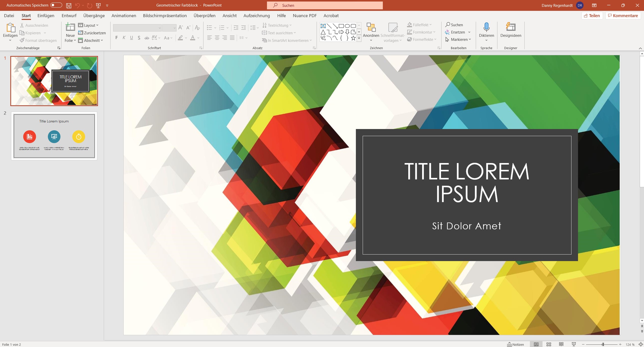The height and width of the screenshot is (347, 644).
Task: Click the Kommentare button
Action: click(623, 16)
